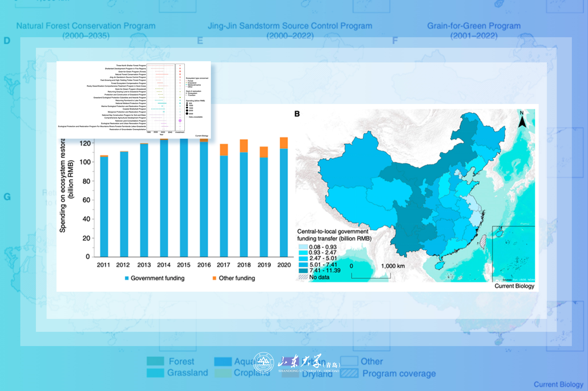Image resolution: width=588 pixels, height=391 pixels.
Task: Click the orange segment of the 2017 bar
Action: tap(224, 150)
